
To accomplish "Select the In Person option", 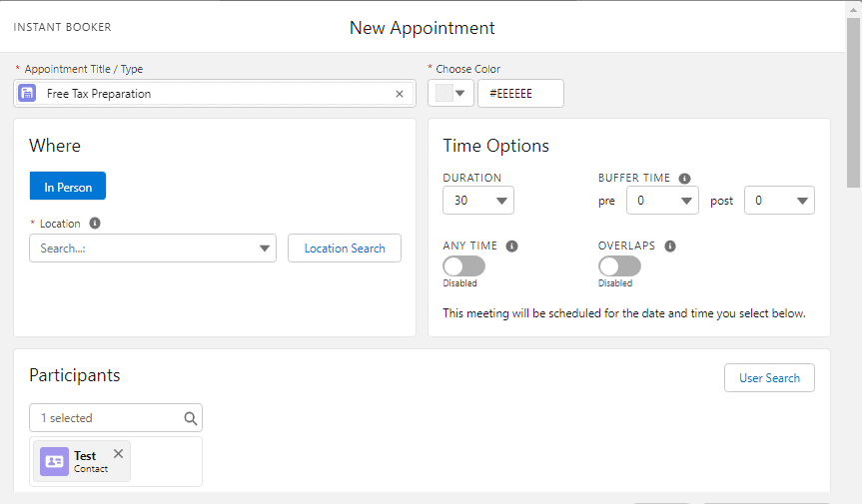I will click(68, 187).
